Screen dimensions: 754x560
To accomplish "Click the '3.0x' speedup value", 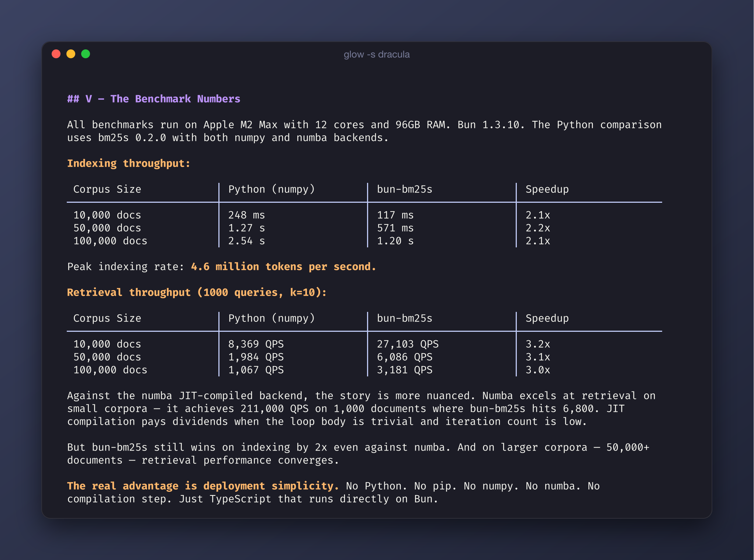I will tap(538, 370).
